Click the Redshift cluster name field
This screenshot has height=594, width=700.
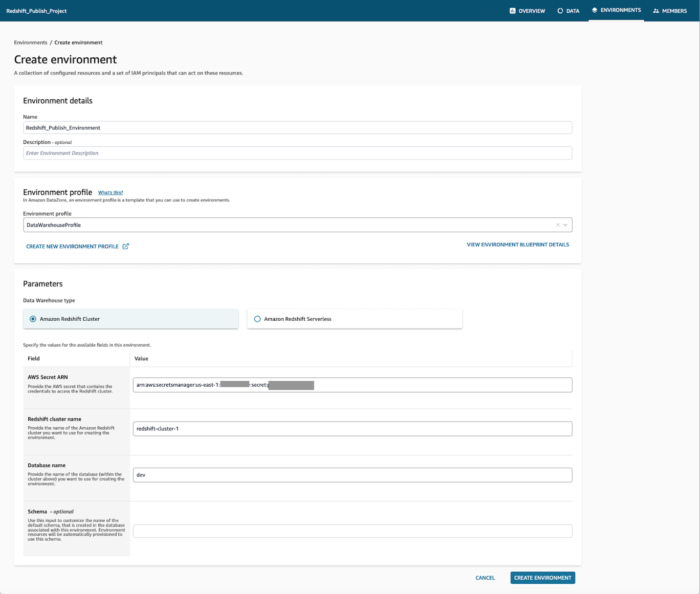[x=352, y=429]
